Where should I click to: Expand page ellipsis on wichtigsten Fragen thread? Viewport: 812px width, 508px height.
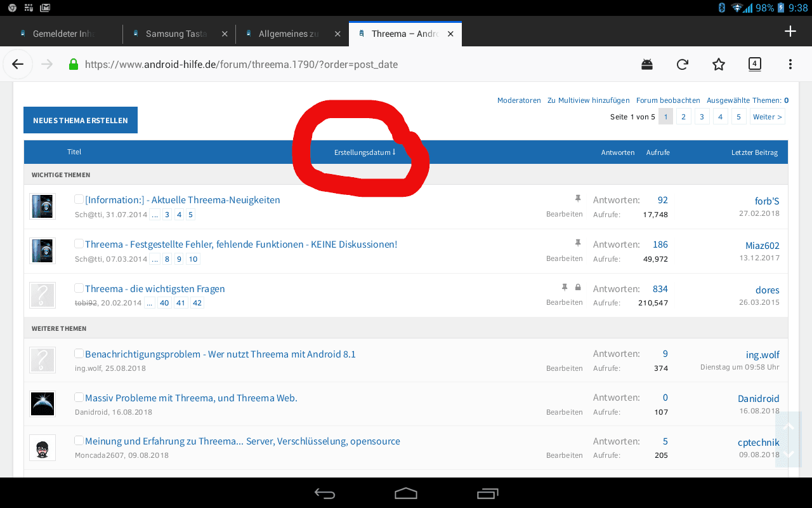[150, 303]
